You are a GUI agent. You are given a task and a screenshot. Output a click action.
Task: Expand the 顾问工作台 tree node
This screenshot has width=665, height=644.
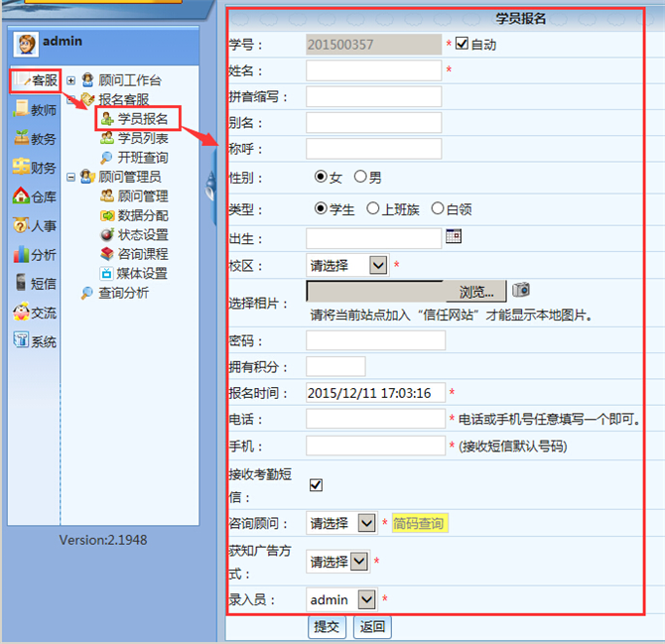coord(71,80)
